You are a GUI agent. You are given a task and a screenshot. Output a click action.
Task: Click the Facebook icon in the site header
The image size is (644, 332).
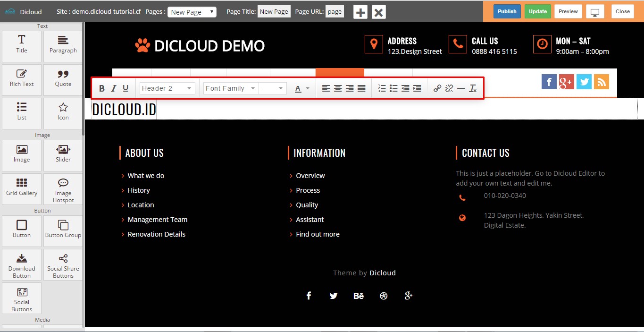pos(549,81)
